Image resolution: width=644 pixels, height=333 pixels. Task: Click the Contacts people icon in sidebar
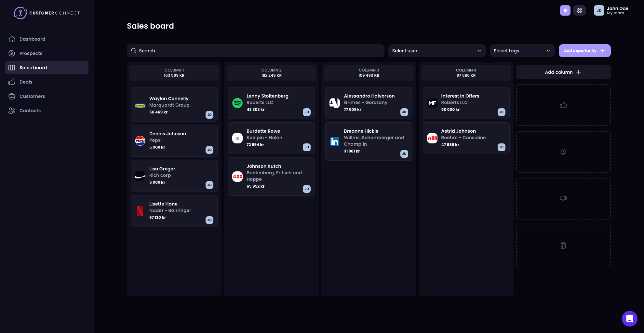(12, 111)
